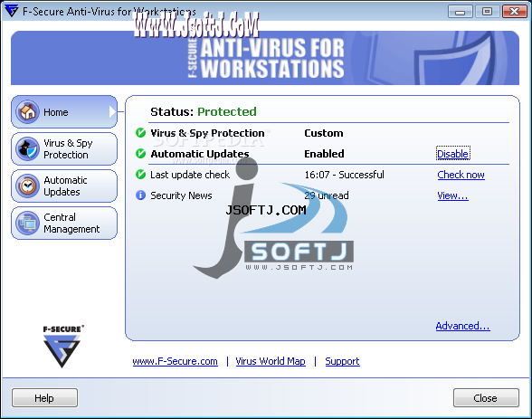Click the 'Status: Protected' heading

pyautogui.click(x=204, y=111)
